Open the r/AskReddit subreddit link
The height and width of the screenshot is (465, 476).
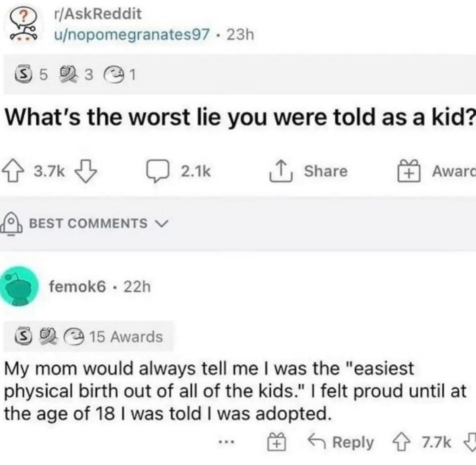98,14
